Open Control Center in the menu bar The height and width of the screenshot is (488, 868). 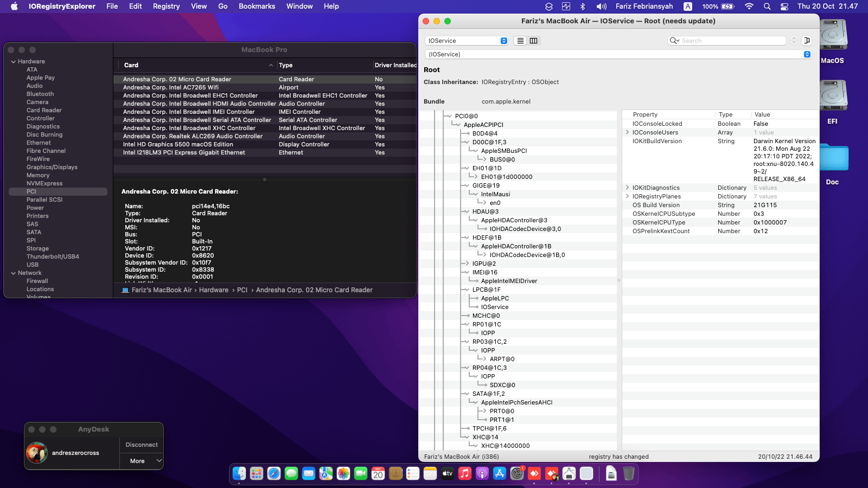tap(784, 7)
